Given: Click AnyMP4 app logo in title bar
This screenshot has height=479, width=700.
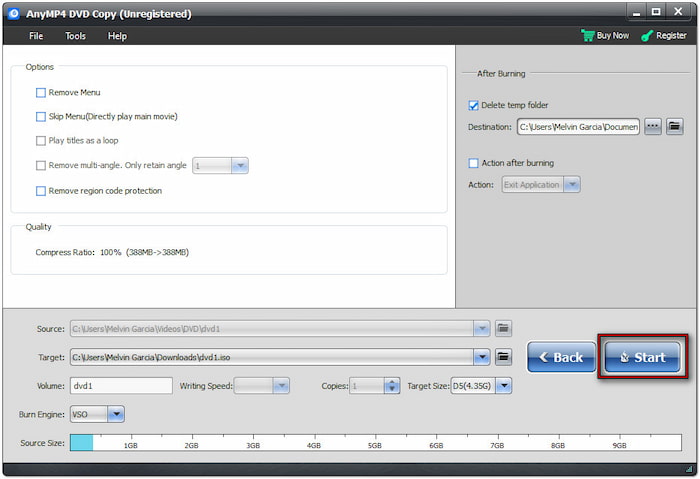Looking at the screenshot, I should pyautogui.click(x=12, y=13).
